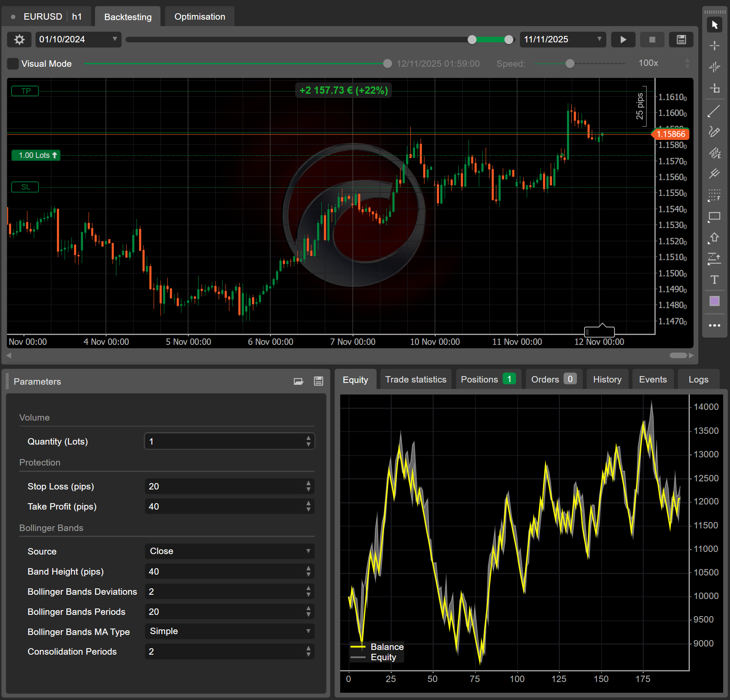This screenshot has height=700, width=730.
Task: Select the crosshair tool in right toolbar
Action: tap(714, 46)
